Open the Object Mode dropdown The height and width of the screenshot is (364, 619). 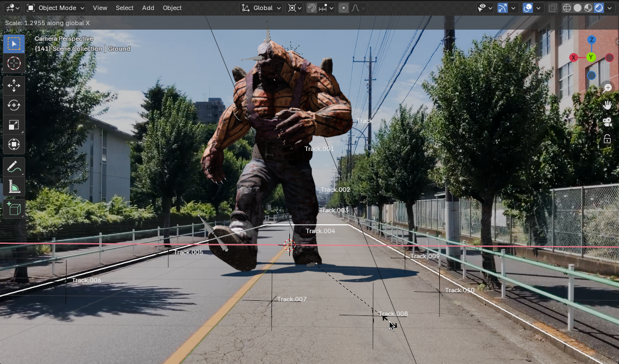(55, 8)
